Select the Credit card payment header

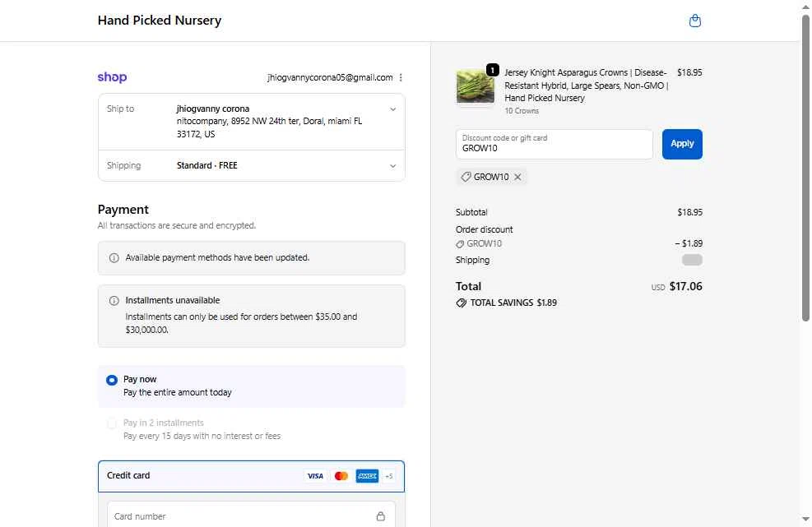coord(251,476)
